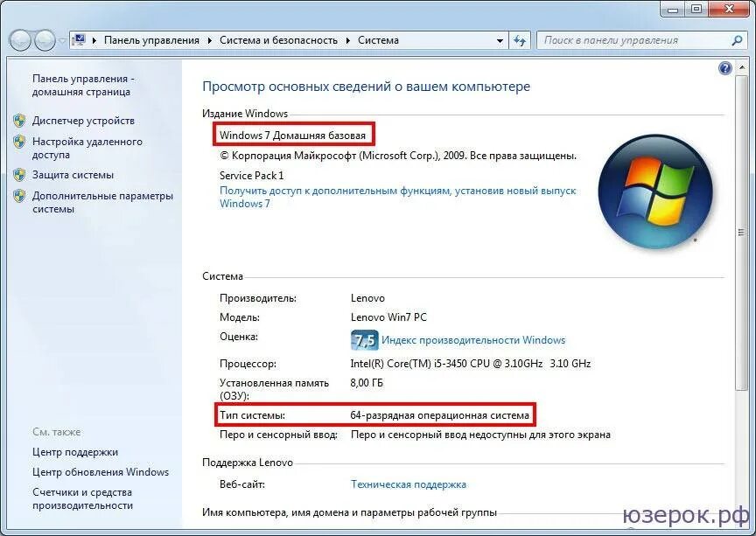
Task: Click the Lenovo manufacturer value
Action: (x=367, y=298)
